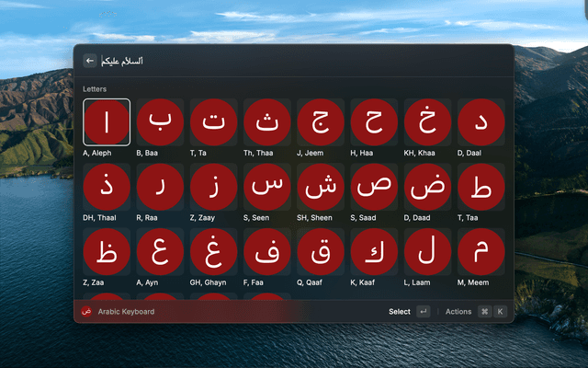Click the Sheen letter tile

point(321,187)
